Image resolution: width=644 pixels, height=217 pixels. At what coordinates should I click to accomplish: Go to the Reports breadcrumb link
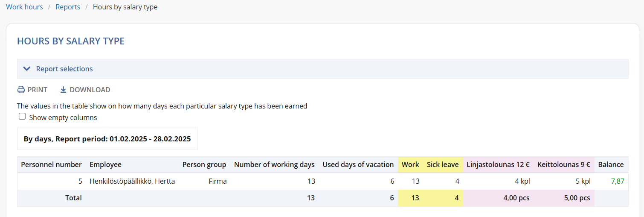point(68,7)
